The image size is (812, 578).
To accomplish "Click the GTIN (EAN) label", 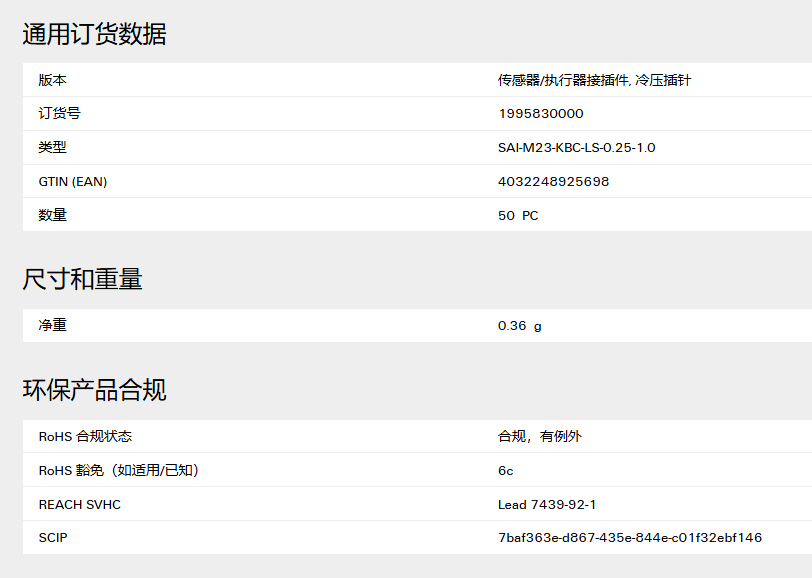I will [72, 182].
